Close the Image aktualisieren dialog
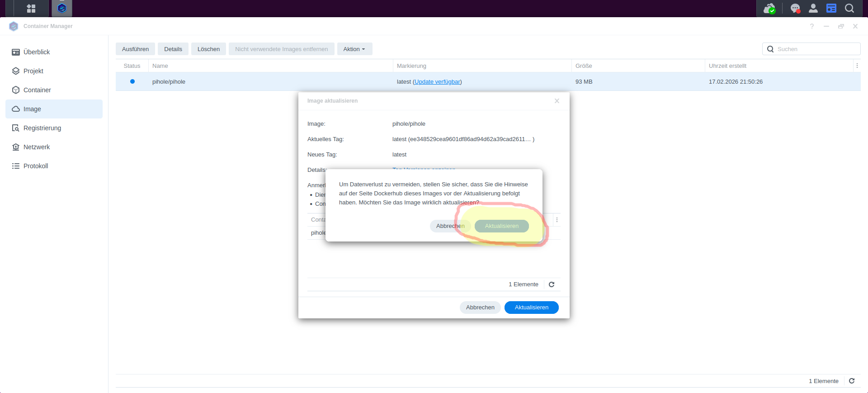 point(557,101)
